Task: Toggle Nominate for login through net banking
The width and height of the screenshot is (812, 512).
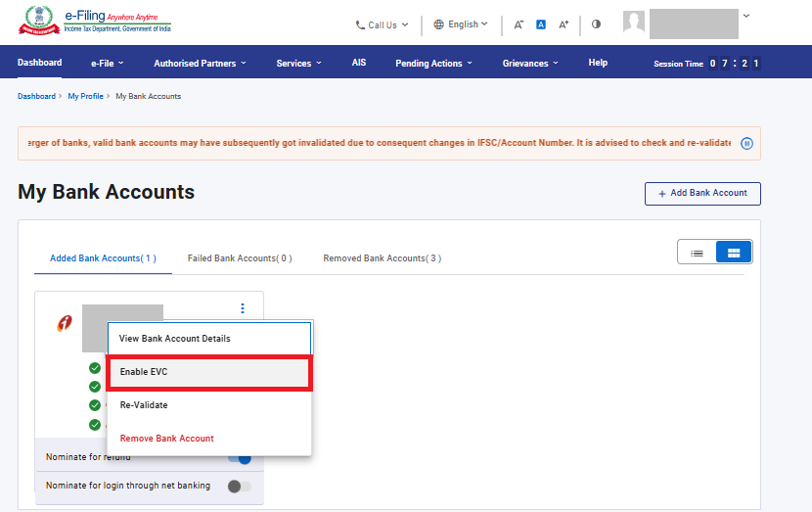Action: pyautogui.click(x=239, y=486)
